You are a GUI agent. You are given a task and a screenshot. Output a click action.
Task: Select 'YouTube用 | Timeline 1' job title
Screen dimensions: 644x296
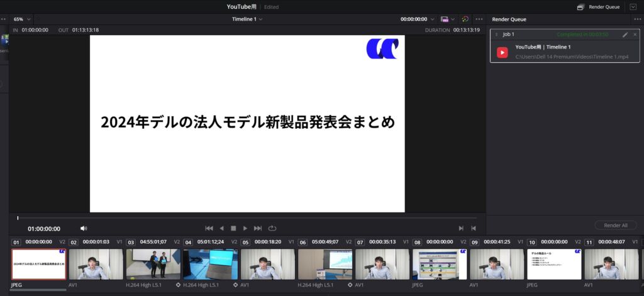point(543,47)
